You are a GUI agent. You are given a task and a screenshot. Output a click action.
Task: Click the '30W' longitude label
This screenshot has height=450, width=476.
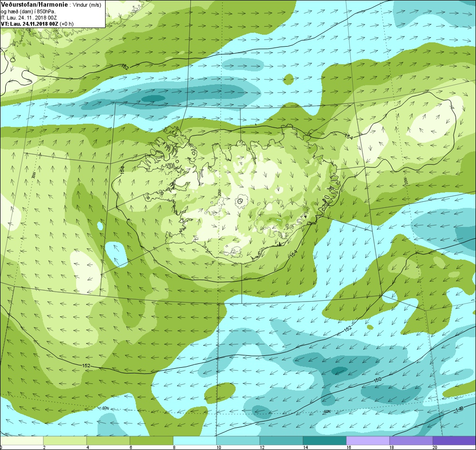[x=33, y=176]
